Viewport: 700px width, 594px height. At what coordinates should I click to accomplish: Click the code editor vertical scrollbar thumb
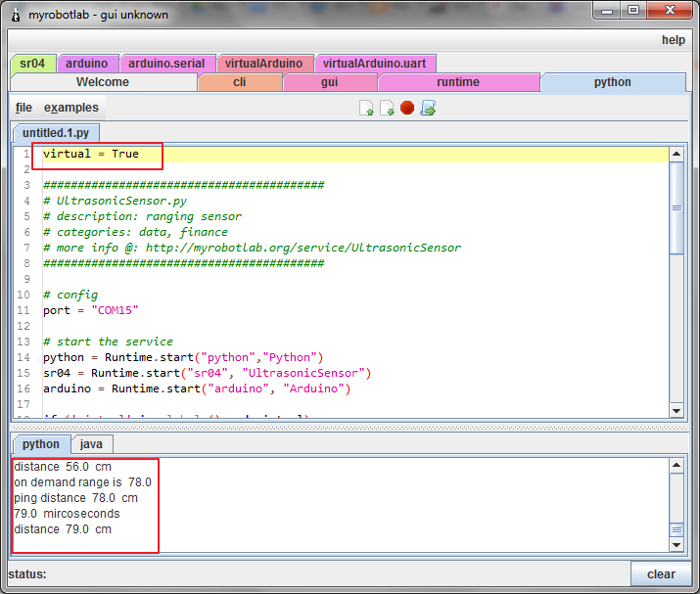pyautogui.click(x=677, y=208)
